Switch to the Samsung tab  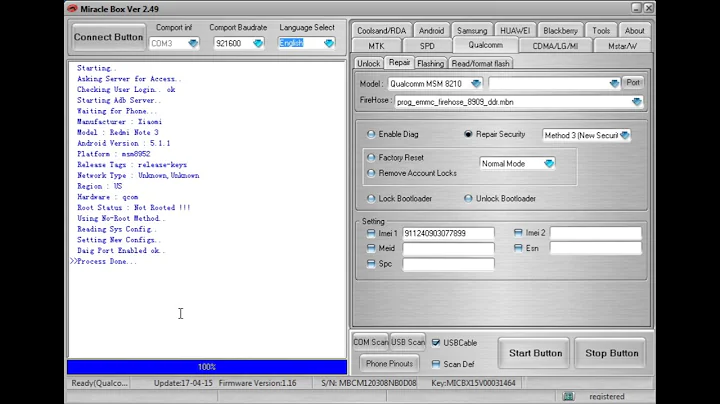pos(472,31)
